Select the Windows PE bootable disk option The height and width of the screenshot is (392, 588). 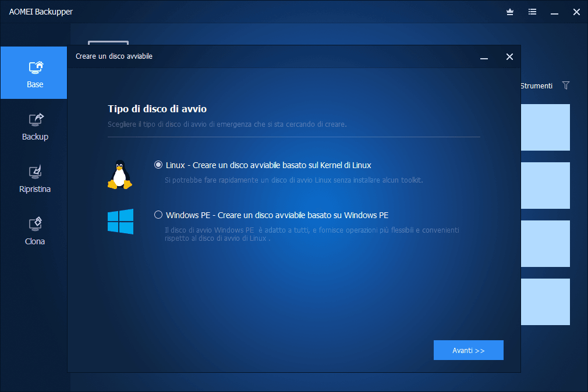(158, 215)
